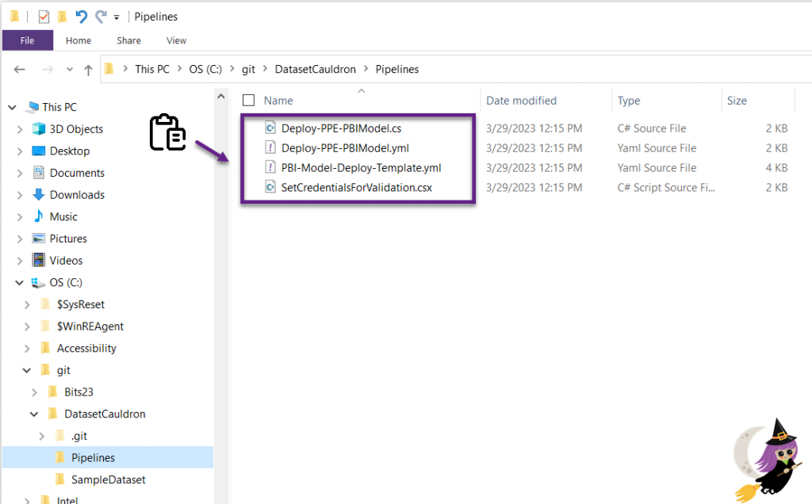Viewport: 812px width, 504px height.
Task: Select the SetCredentialsForValidation.csx file icon
Action: tap(270, 187)
